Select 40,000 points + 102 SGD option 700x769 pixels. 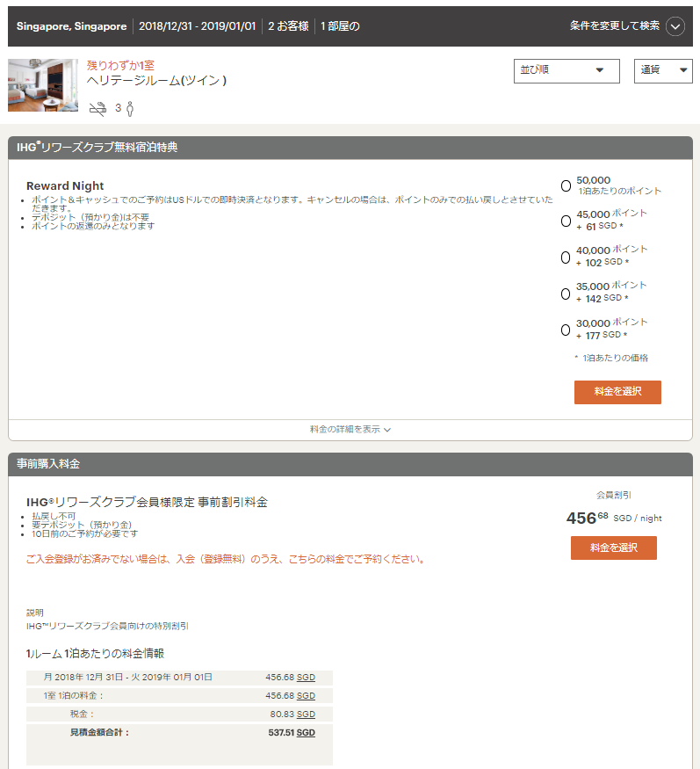[x=566, y=257]
